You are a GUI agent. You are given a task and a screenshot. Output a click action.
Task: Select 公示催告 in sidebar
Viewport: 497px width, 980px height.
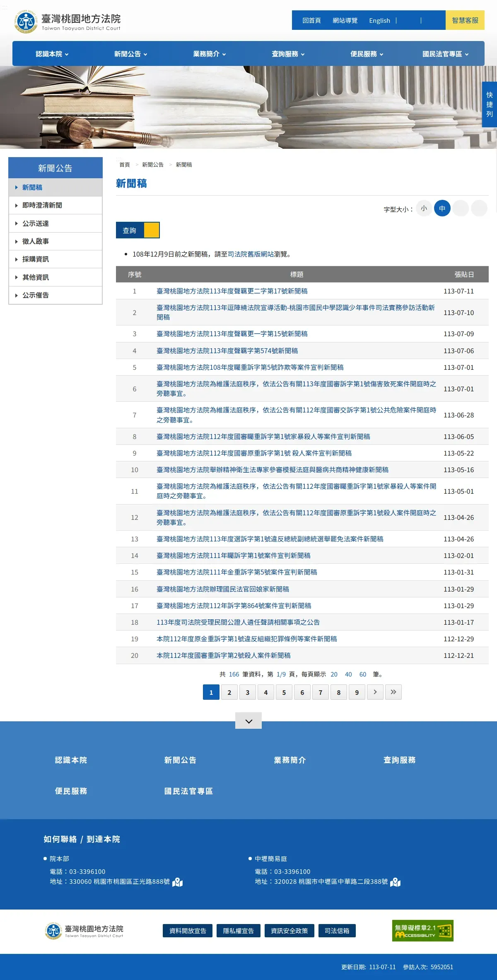coord(55,295)
